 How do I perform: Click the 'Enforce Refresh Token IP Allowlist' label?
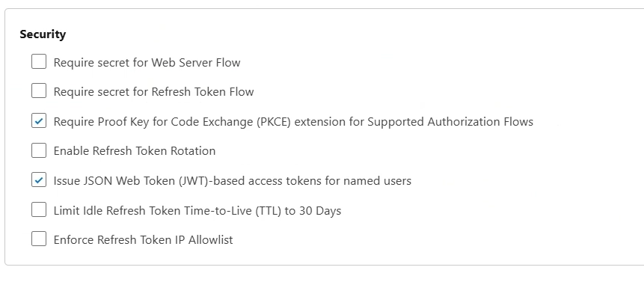[x=144, y=239]
